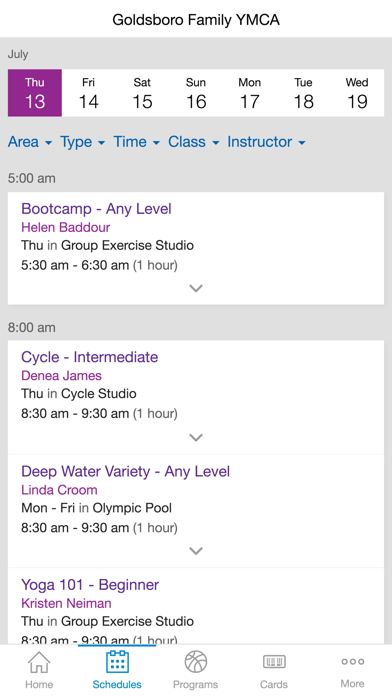Select Mon 17 in date strip
392x696 pixels.
point(249,93)
